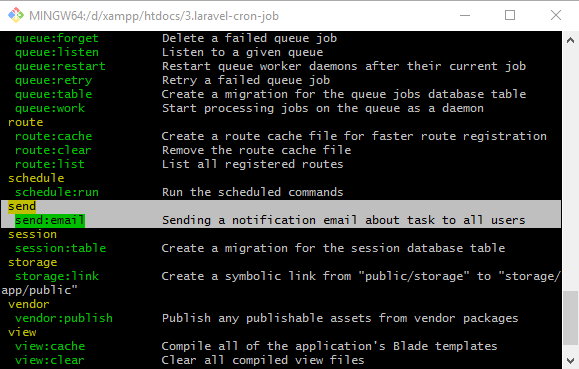Click the storage:link command text
Screen dimensions: 579x369
pos(57,276)
